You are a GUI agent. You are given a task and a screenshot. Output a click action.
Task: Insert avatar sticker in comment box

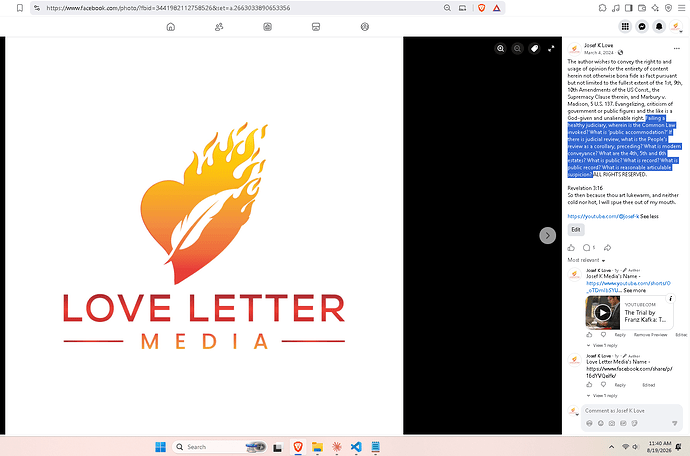point(589,423)
